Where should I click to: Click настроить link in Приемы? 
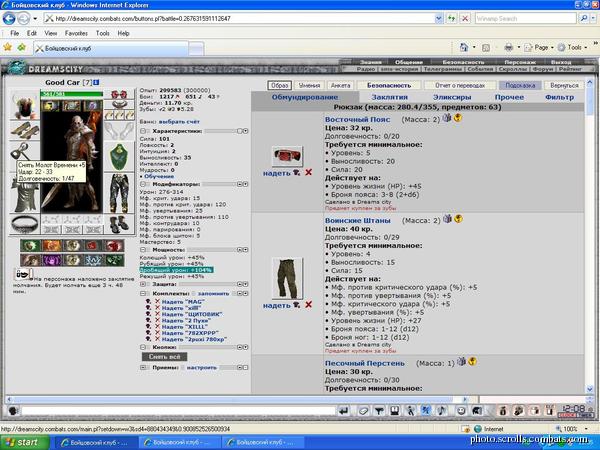(x=202, y=367)
